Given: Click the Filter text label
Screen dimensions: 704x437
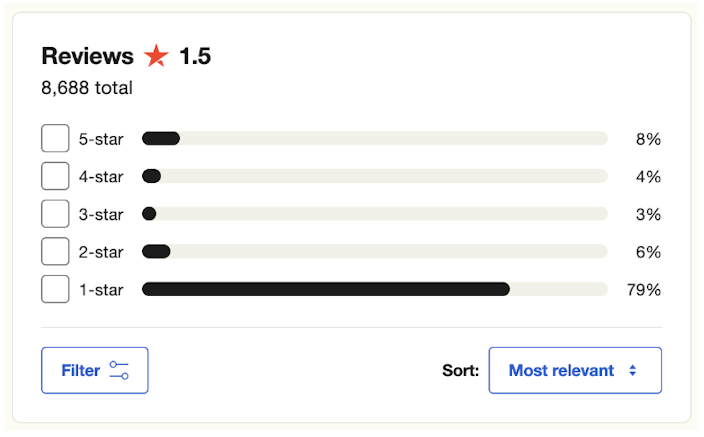Looking at the screenshot, I should pos(80,371).
